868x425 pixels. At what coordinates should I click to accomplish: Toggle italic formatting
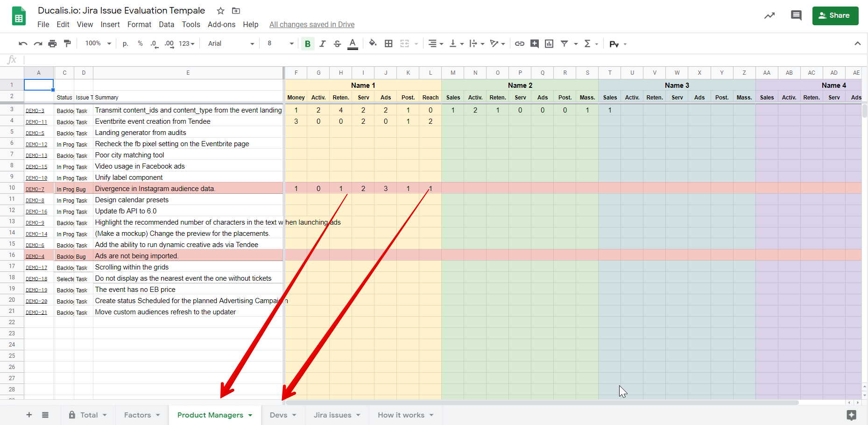322,43
